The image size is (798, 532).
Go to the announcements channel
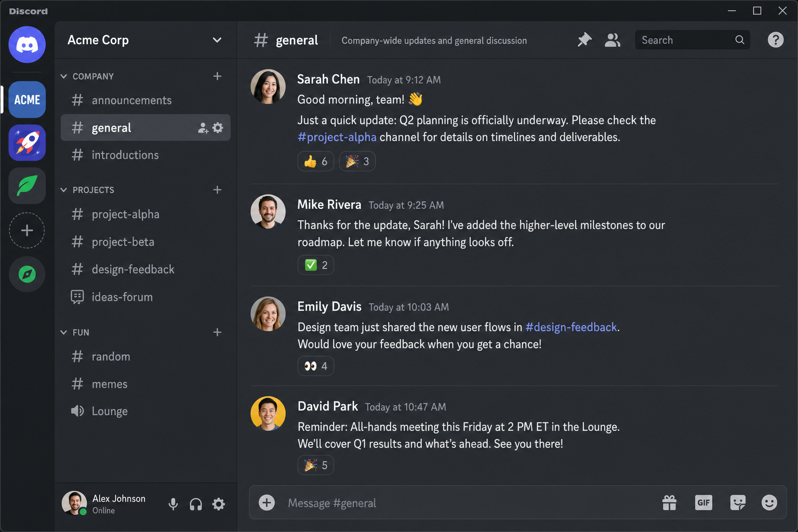pyautogui.click(x=145, y=100)
